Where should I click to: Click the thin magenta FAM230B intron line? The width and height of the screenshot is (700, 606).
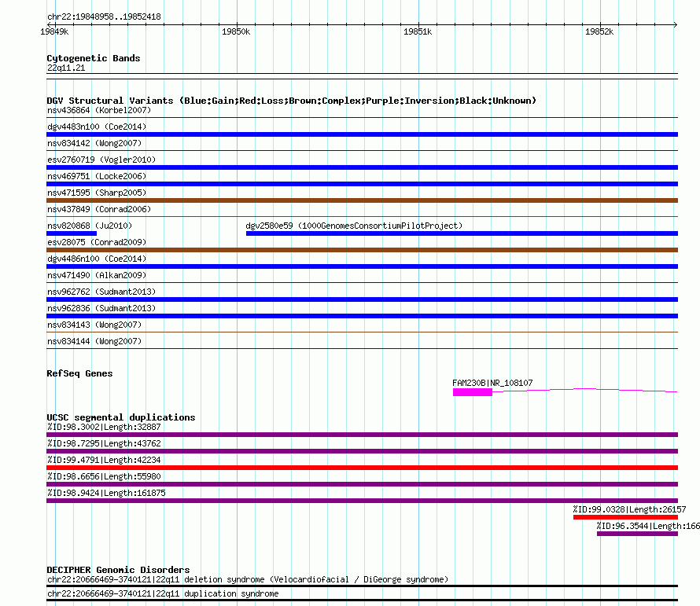[x=585, y=390]
